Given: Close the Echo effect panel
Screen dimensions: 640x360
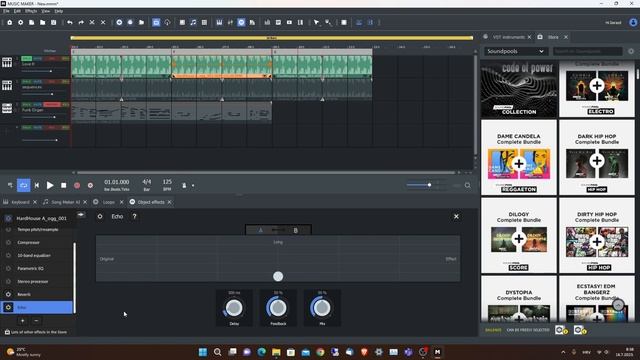Looking at the screenshot, I should coord(456,216).
